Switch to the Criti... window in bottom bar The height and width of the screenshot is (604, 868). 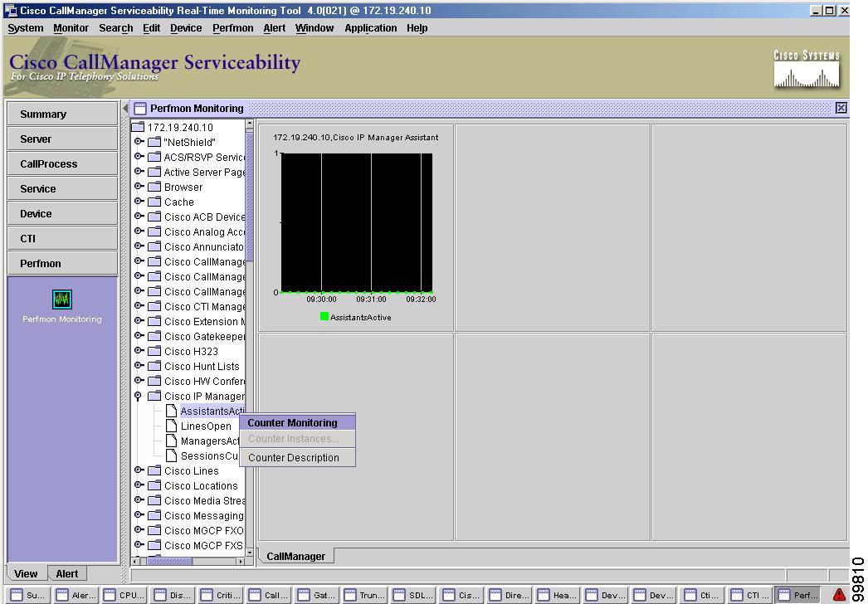tap(221, 595)
